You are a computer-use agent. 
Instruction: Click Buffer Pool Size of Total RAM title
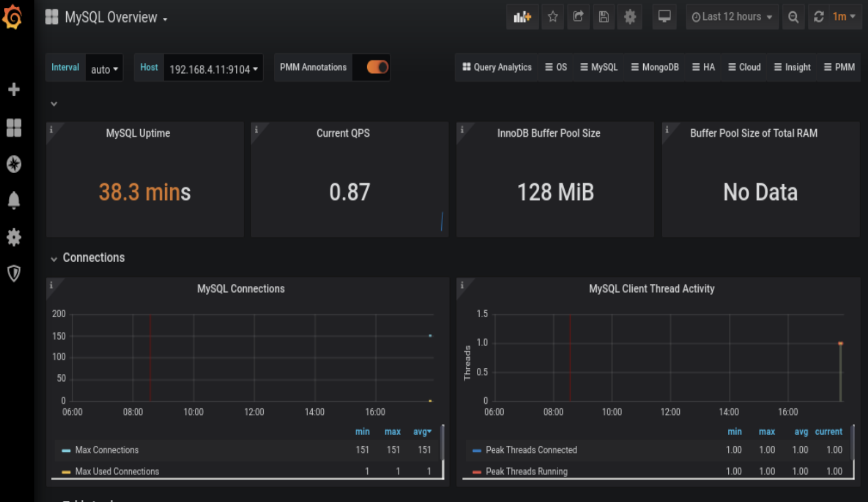754,133
